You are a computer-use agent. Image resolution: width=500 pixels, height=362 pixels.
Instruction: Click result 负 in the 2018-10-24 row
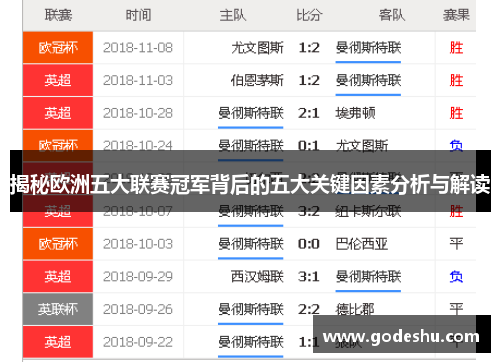(456, 146)
